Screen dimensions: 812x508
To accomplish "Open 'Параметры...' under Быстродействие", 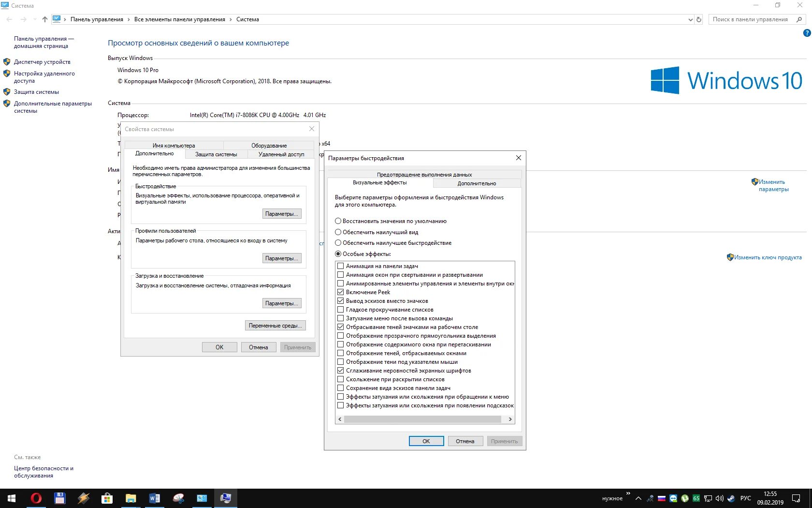I will click(282, 214).
